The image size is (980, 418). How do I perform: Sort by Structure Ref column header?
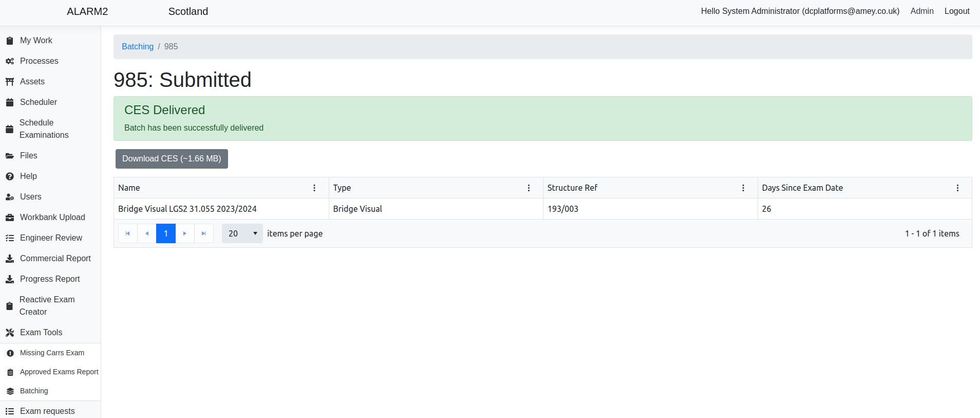pyautogui.click(x=572, y=188)
